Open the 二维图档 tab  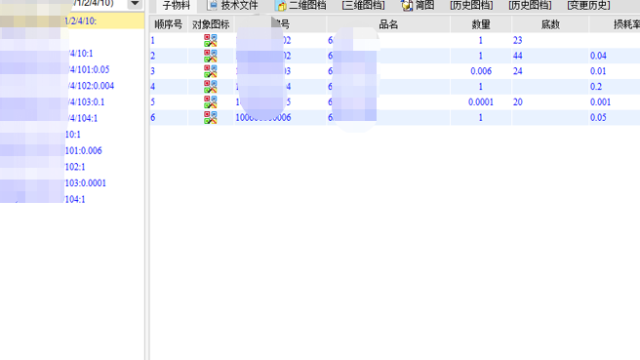click(x=301, y=5)
